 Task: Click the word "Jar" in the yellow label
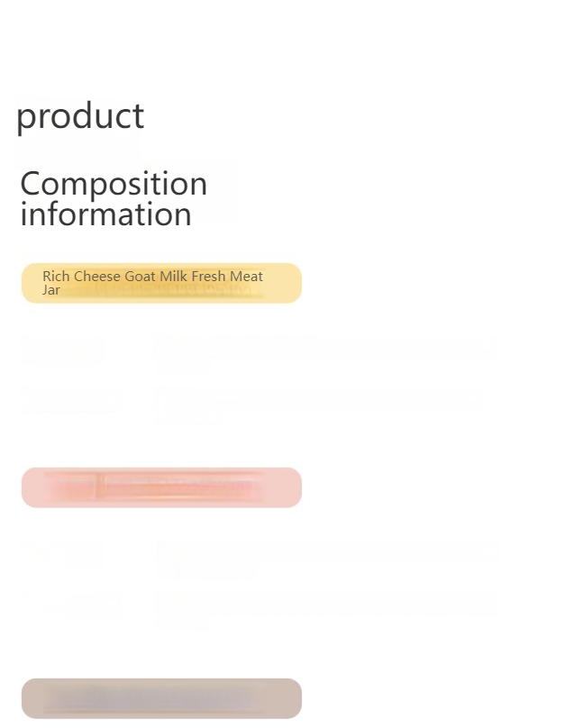point(51,290)
